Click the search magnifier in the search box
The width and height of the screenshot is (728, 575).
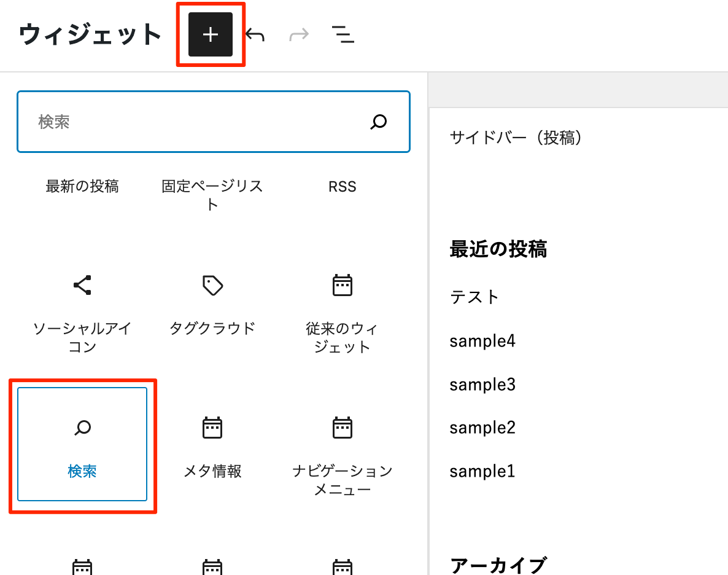click(x=379, y=122)
